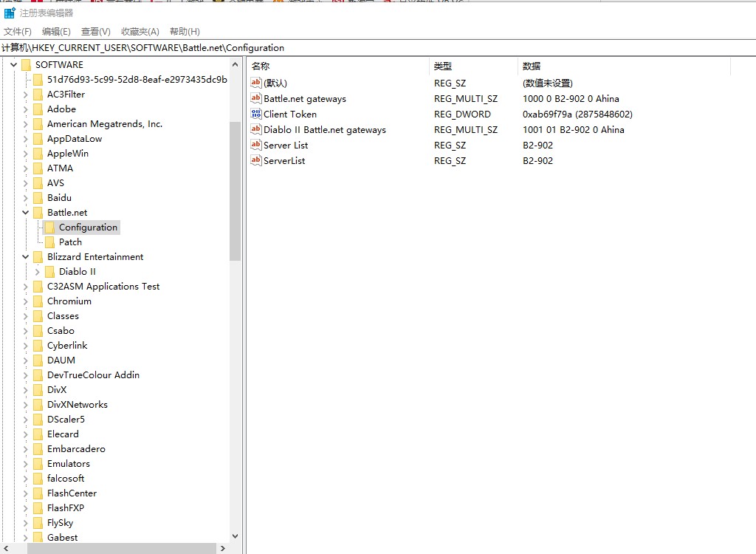
Task: Click the Emulators folder icon
Action: click(x=38, y=464)
